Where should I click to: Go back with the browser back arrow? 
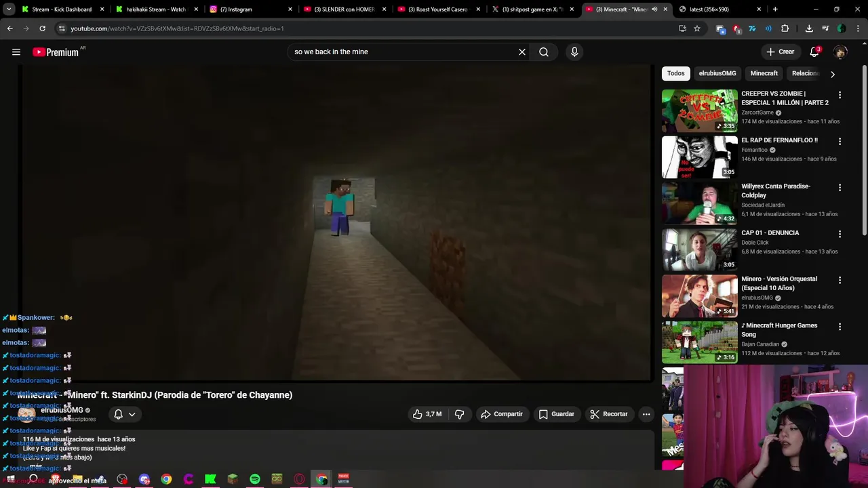[9, 28]
